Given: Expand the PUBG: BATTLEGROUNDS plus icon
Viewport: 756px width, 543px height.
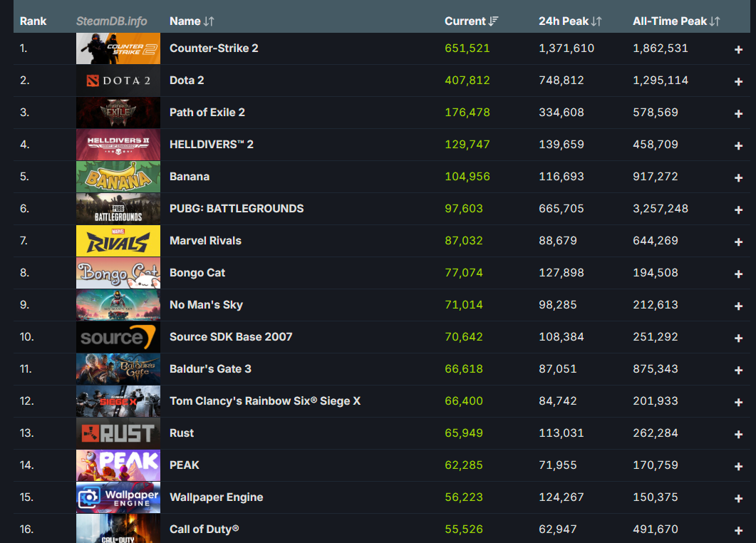Looking at the screenshot, I should [x=738, y=210].
